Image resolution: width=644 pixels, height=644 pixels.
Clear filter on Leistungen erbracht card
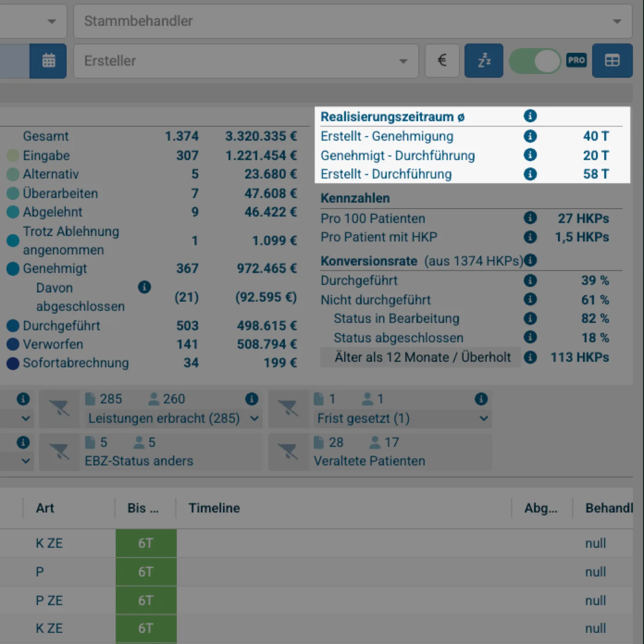click(59, 408)
